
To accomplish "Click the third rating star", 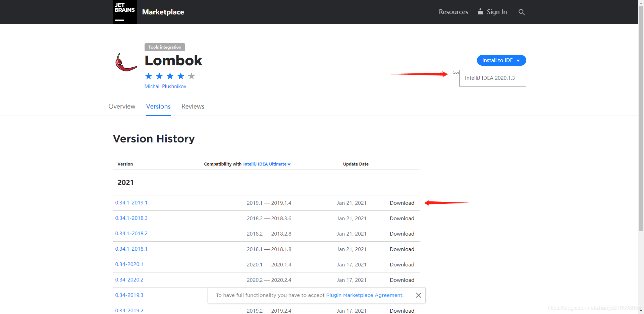I will (x=170, y=76).
